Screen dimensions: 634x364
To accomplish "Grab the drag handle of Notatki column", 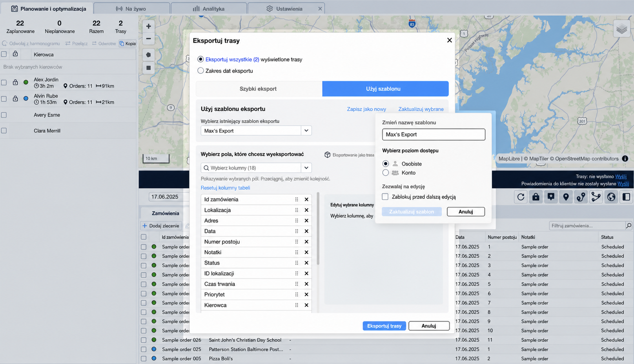I will point(297,252).
